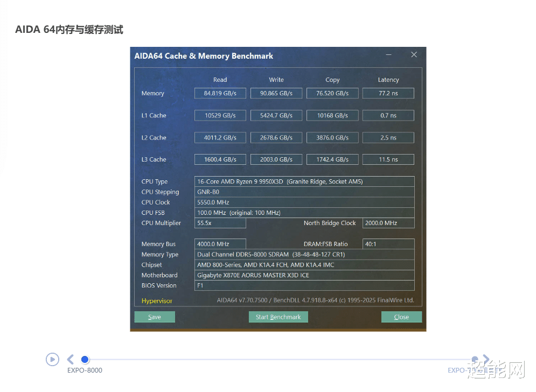Click L1 Cache Latency 0.7 ns
The height and width of the screenshot is (392, 536).
coord(388,116)
